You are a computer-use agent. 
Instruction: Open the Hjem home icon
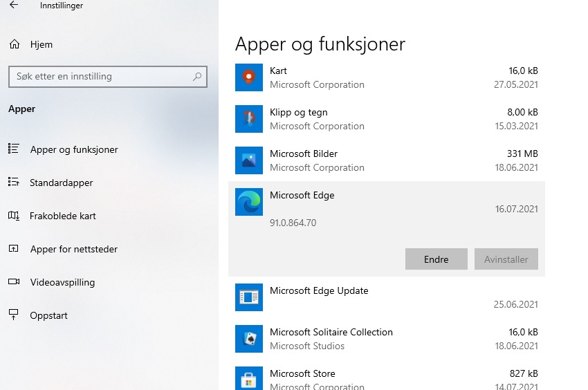pos(15,44)
